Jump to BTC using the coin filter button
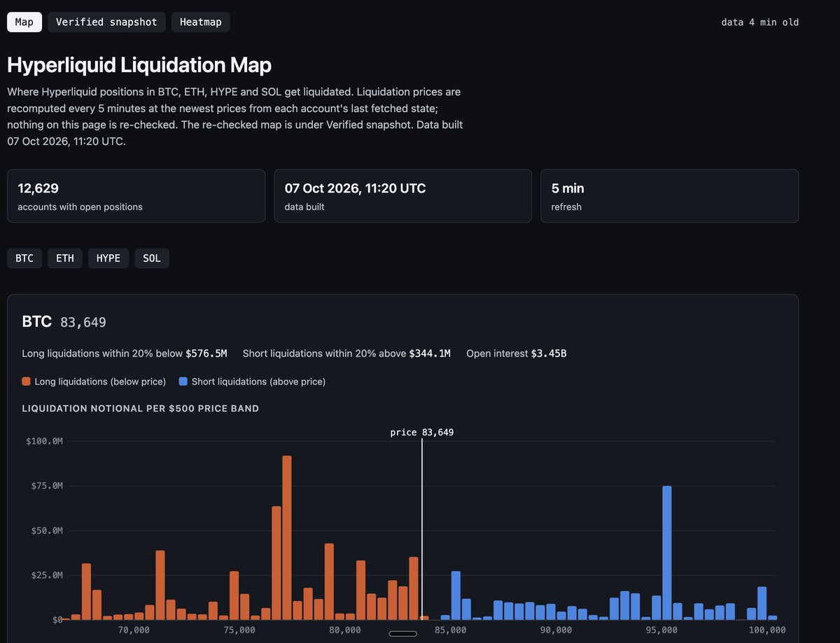 [x=24, y=258]
